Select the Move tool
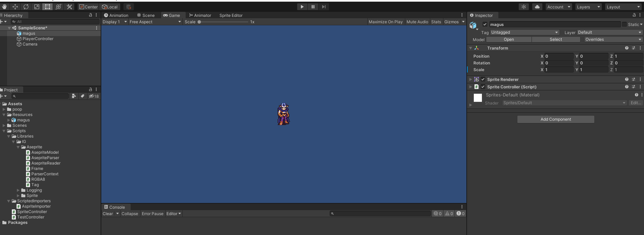The height and width of the screenshot is (235, 644). tap(15, 7)
